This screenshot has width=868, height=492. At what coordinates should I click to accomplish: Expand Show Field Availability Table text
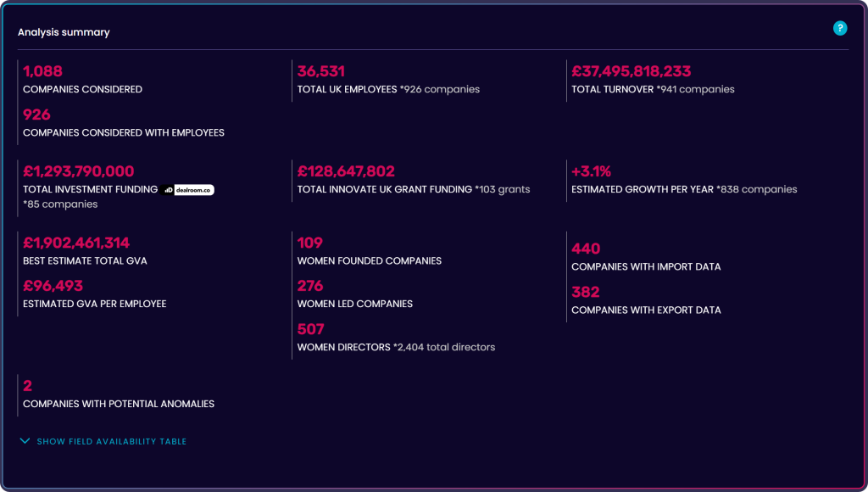111,442
